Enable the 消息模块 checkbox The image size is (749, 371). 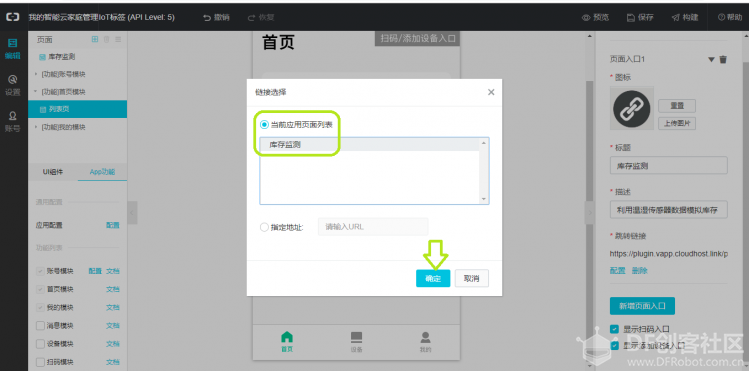tap(41, 326)
